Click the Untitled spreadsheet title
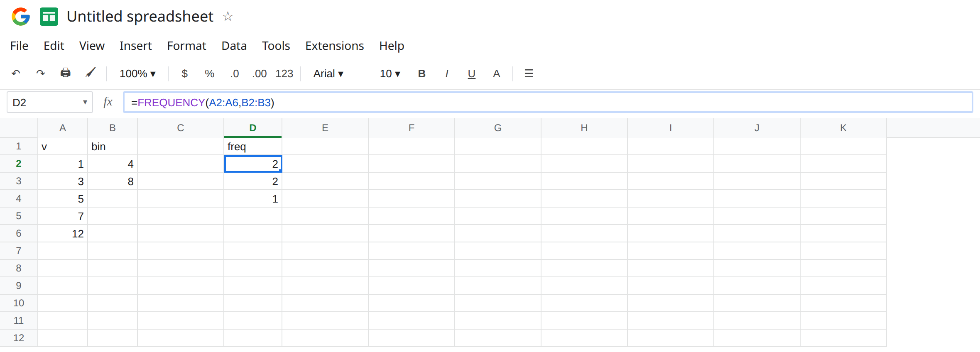This screenshot has height=352, width=980. pyautogui.click(x=140, y=17)
